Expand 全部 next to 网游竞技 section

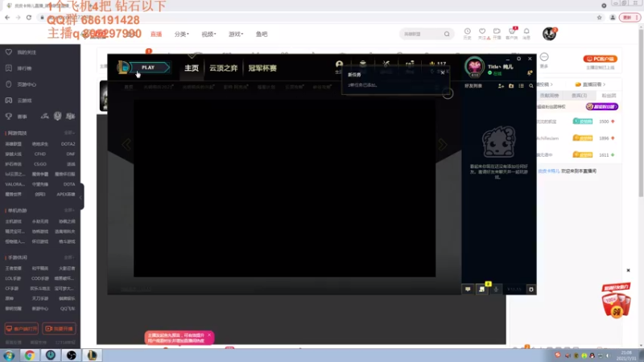[69, 133]
